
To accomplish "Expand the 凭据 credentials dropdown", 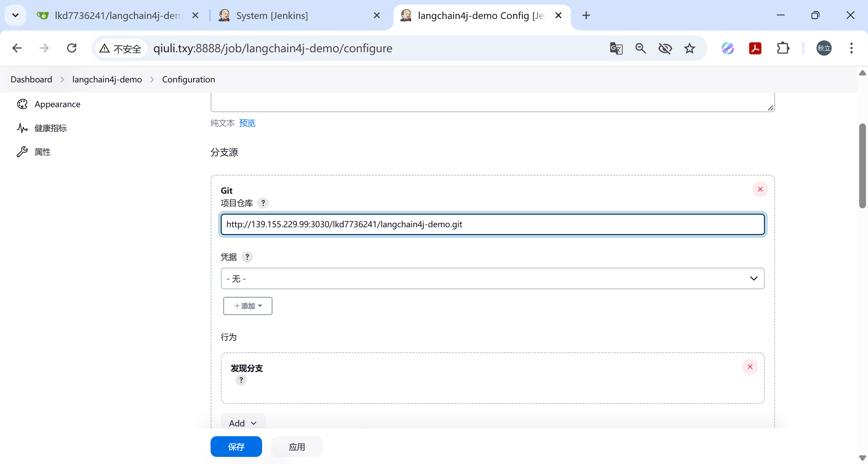I will point(492,278).
